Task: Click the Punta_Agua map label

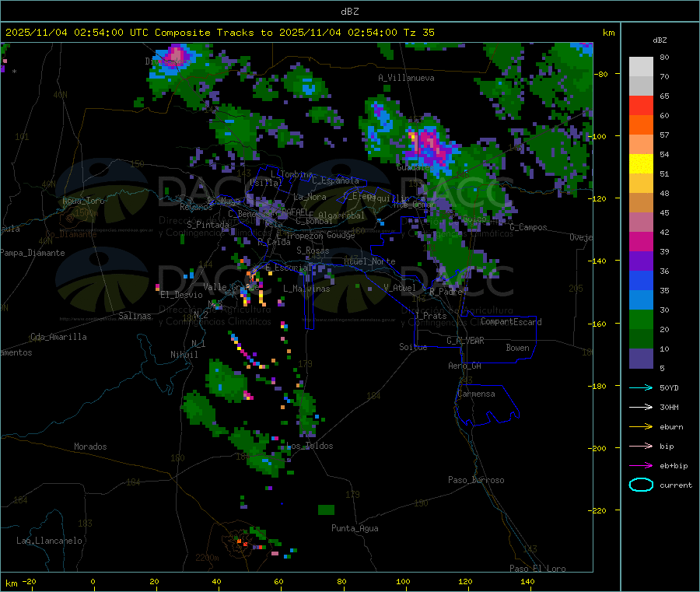Action: 355,528
